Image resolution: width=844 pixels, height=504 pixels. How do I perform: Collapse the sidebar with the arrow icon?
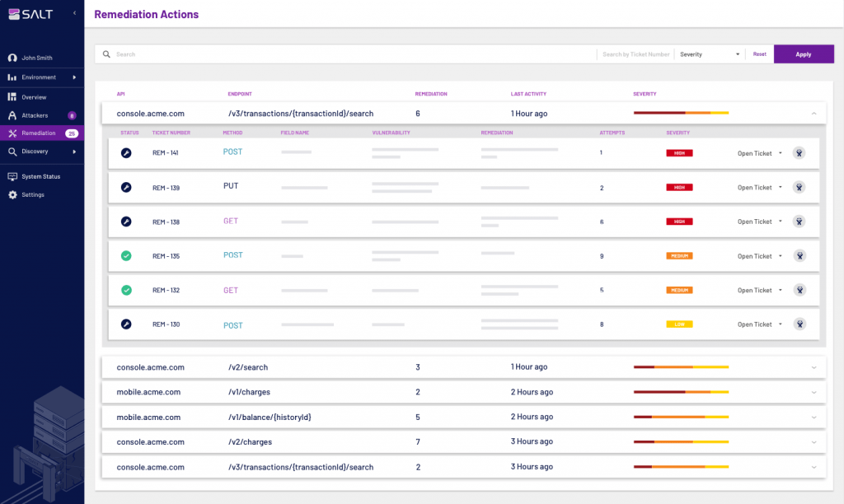pyautogui.click(x=74, y=13)
